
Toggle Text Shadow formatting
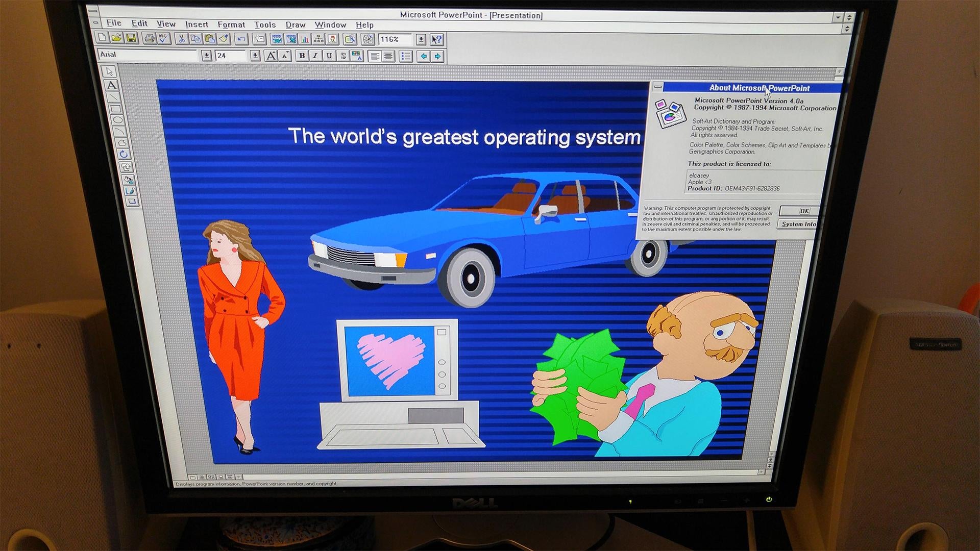pyautogui.click(x=343, y=56)
